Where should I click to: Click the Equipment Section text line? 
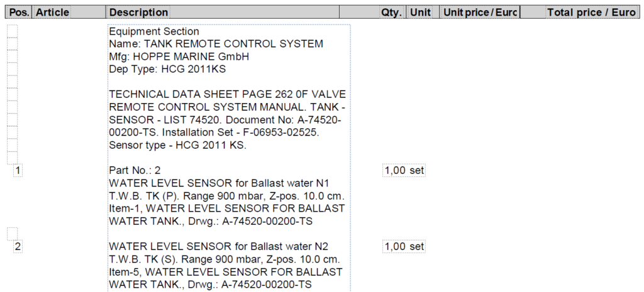pyautogui.click(x=154, y=31)
